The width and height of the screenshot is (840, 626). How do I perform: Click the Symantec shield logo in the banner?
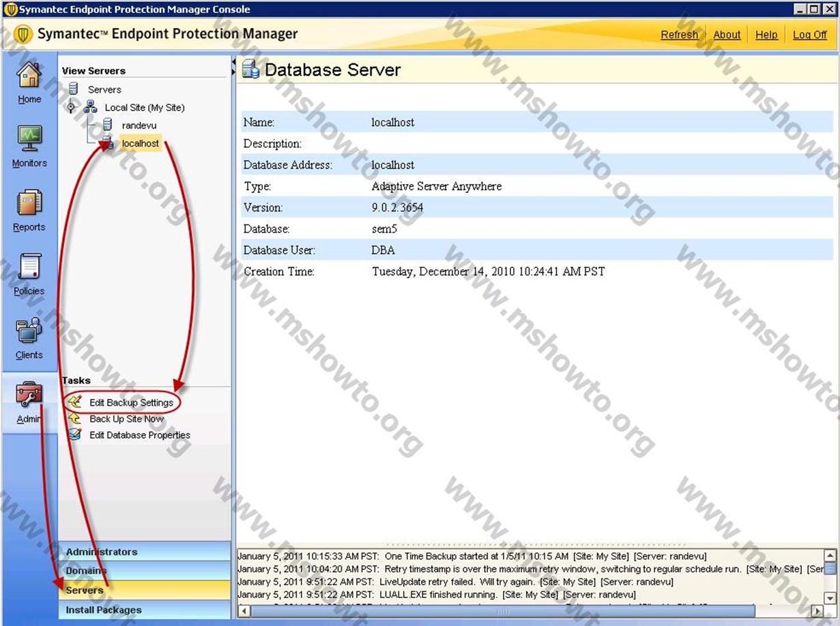click(x=23, y=34)
